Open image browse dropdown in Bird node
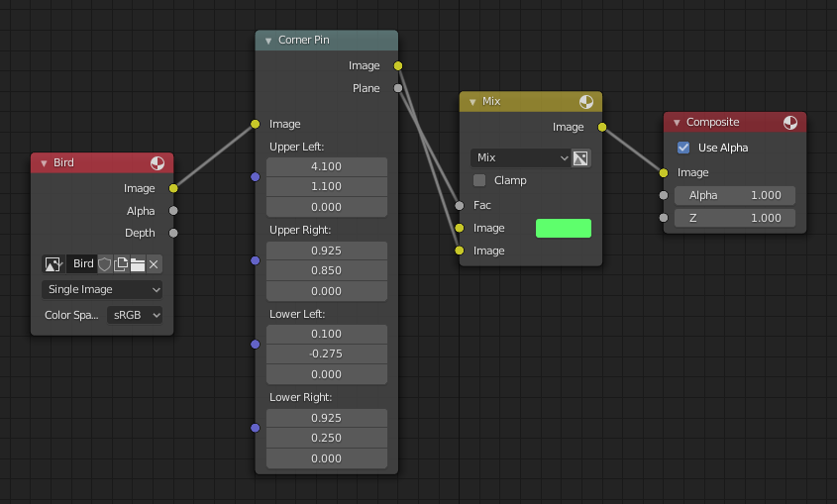Screen dimensions: 837x504 pos(53,264)
